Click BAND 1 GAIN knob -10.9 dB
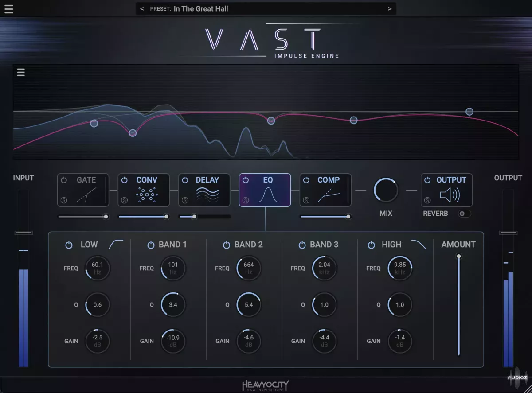 click(x=173, y=341)
